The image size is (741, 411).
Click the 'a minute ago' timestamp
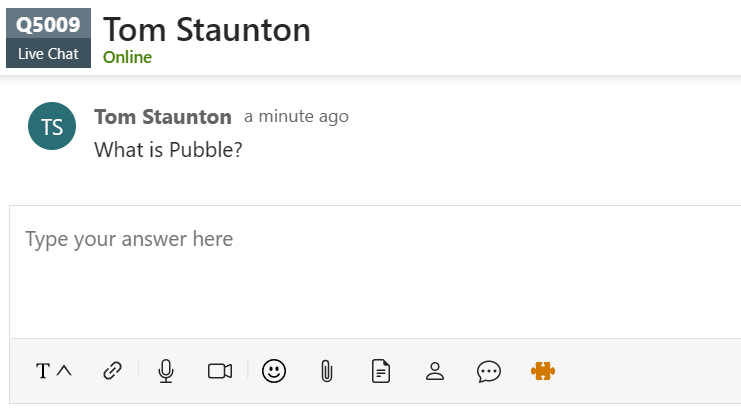(296, 116)
